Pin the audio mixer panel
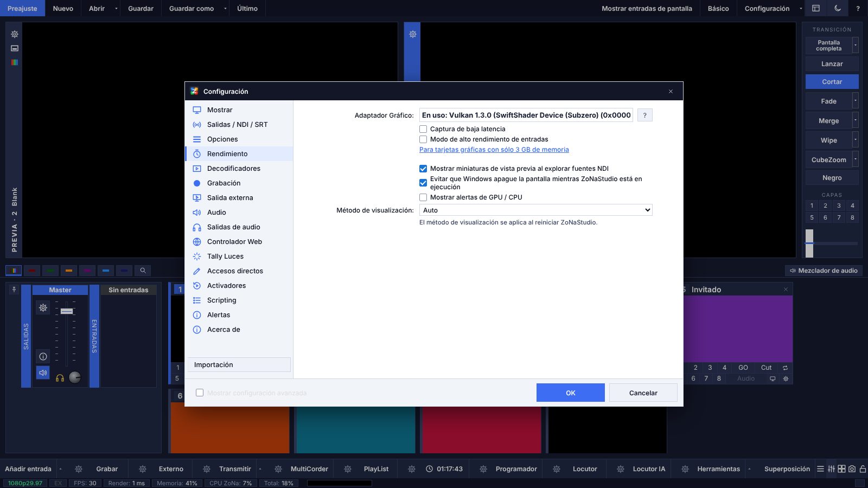Screen dimensions: 868x488 point(14,290)
